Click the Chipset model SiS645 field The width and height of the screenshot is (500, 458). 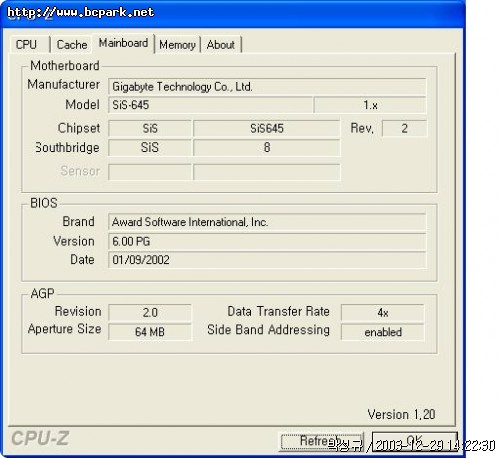(267, 128)
